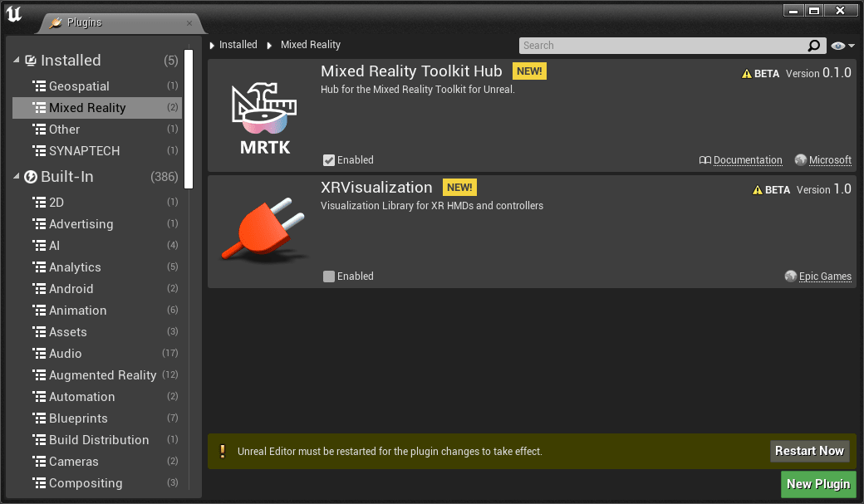Open the 2D built-in category
The image size is (864, 504).
97,202
